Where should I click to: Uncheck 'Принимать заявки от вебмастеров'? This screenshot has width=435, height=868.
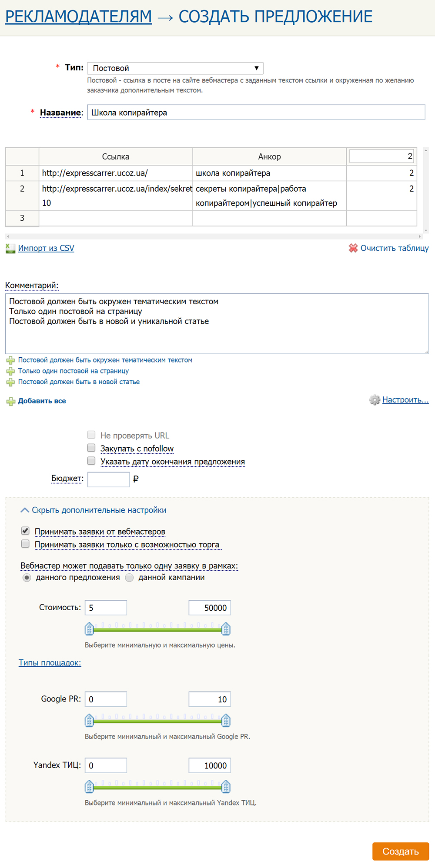tap(26, 531)
